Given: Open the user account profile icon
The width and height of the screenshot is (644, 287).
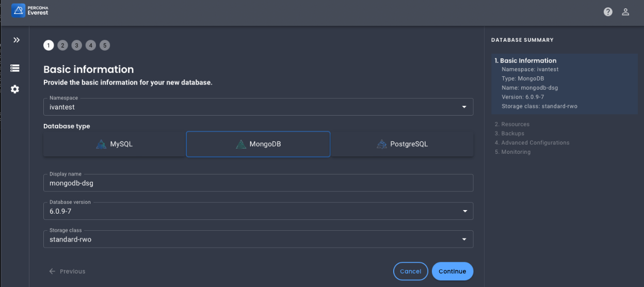Looking at the screenshot, I should coord(625,12).
